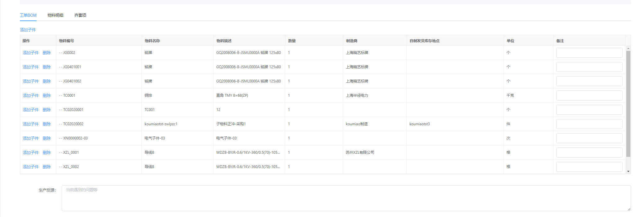Click the resize handle of 生产反馈 textarea
This screenshot has height=217, width=644.
pos(629,209)
